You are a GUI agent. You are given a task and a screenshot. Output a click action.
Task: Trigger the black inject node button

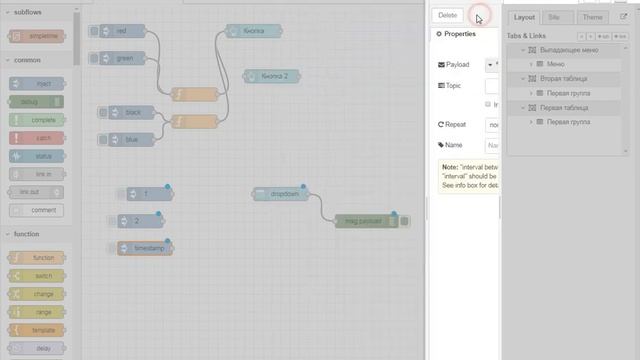tap(103, 112)
